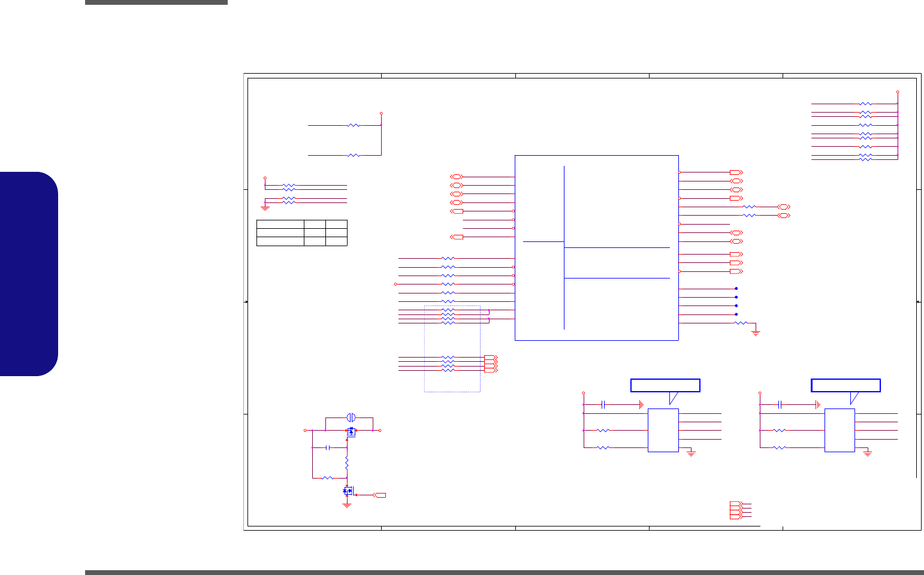Select the large central IC block
This screenshot has height=575, width=924.
click(597, 248)
